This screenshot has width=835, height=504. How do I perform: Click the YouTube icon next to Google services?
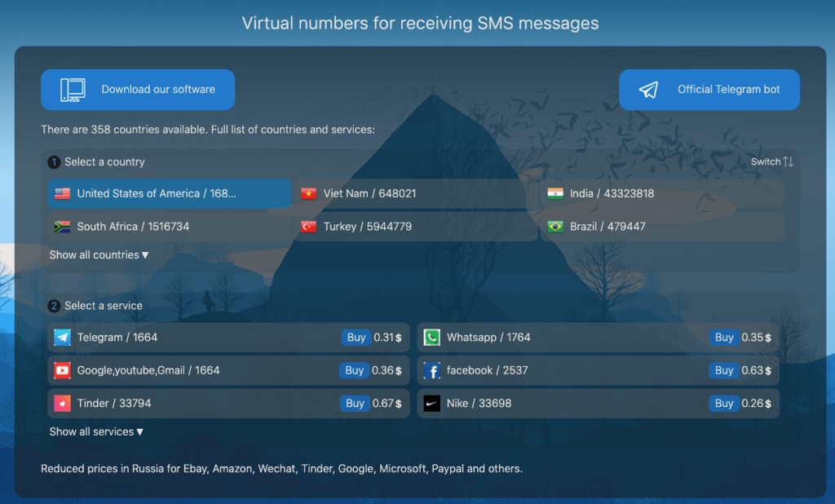(61, 370)
